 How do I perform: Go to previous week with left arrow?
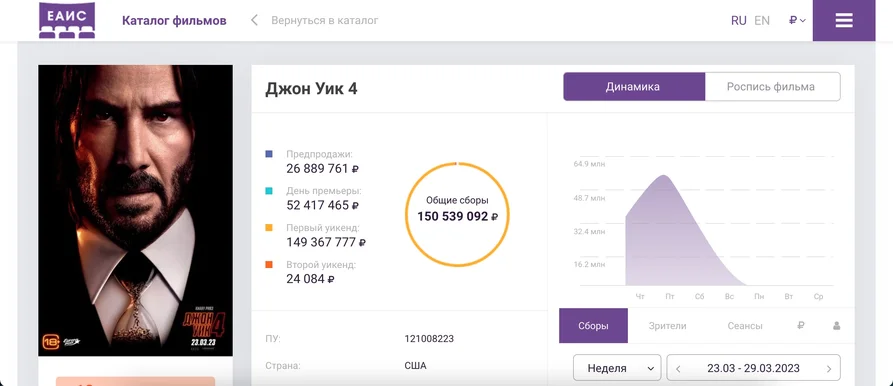(x=678, y=368)
